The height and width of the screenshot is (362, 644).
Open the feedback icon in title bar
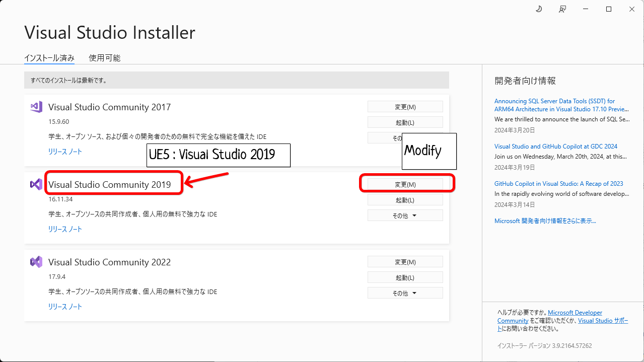click(x=562, y=9)
